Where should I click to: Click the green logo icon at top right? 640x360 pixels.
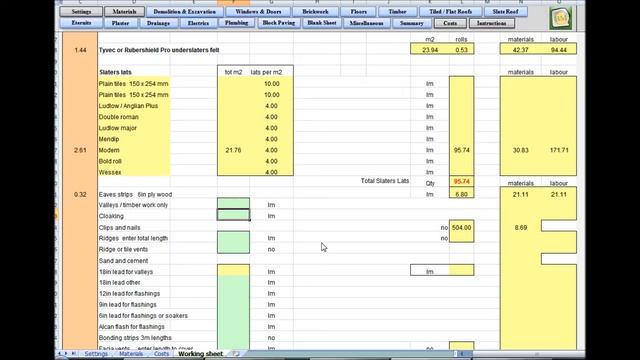click(560, 18)
